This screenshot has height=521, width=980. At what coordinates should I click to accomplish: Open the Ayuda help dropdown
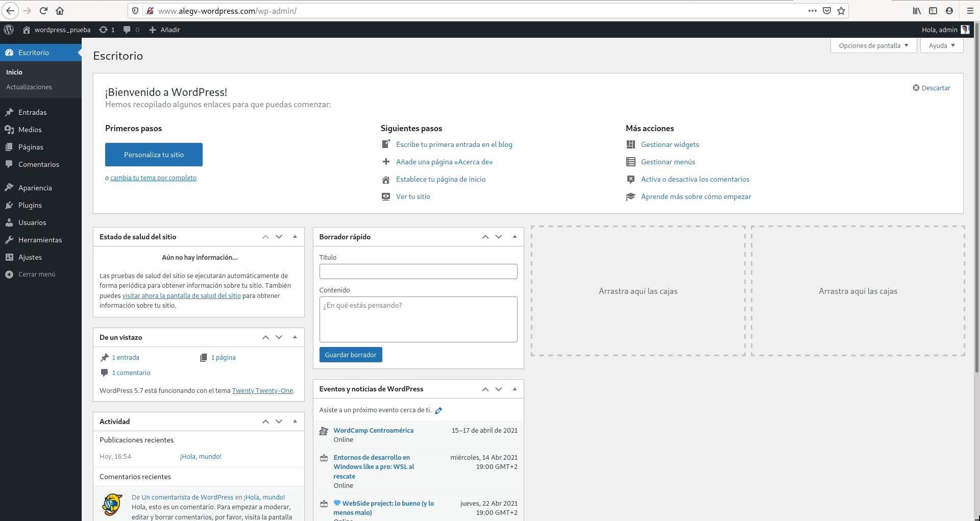pos(942,45)
